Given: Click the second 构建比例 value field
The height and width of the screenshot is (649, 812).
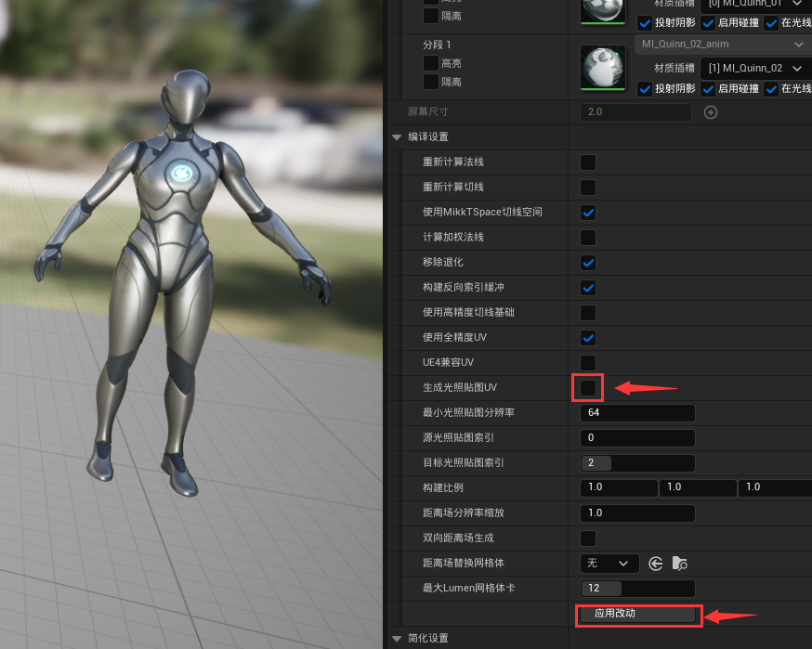Looking at the screenshot, I should coord(698,487).
